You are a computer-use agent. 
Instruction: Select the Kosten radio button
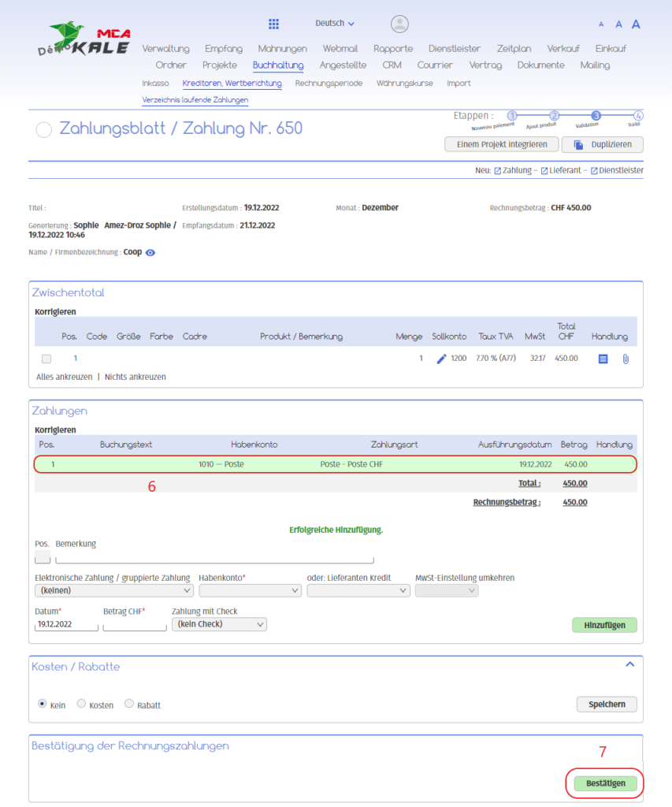(x=81, y=704)
